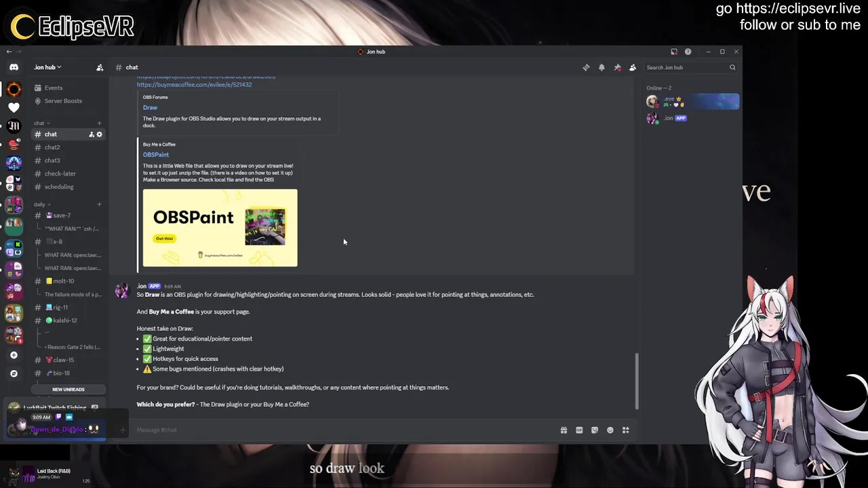Add channel to daily category
868x488 pixels.
99,204
